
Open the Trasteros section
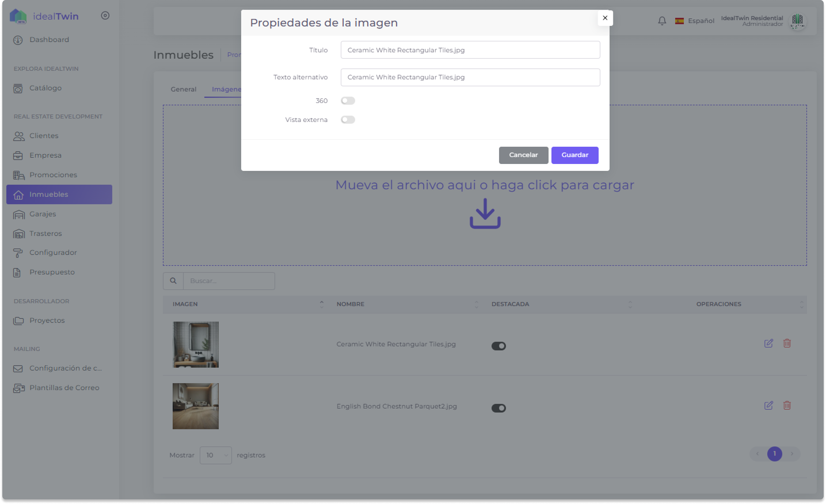coord(45,233)
